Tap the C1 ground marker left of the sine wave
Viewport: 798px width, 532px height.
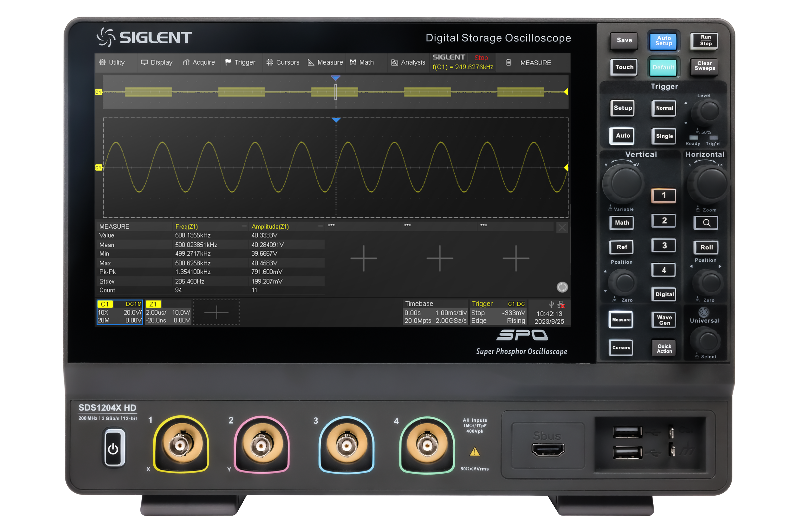(98, 168)
